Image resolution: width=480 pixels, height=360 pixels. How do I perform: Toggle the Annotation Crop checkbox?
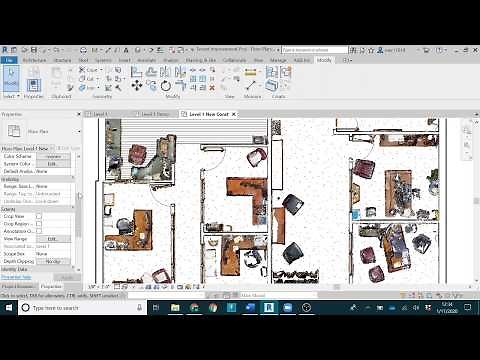[39, 231]
